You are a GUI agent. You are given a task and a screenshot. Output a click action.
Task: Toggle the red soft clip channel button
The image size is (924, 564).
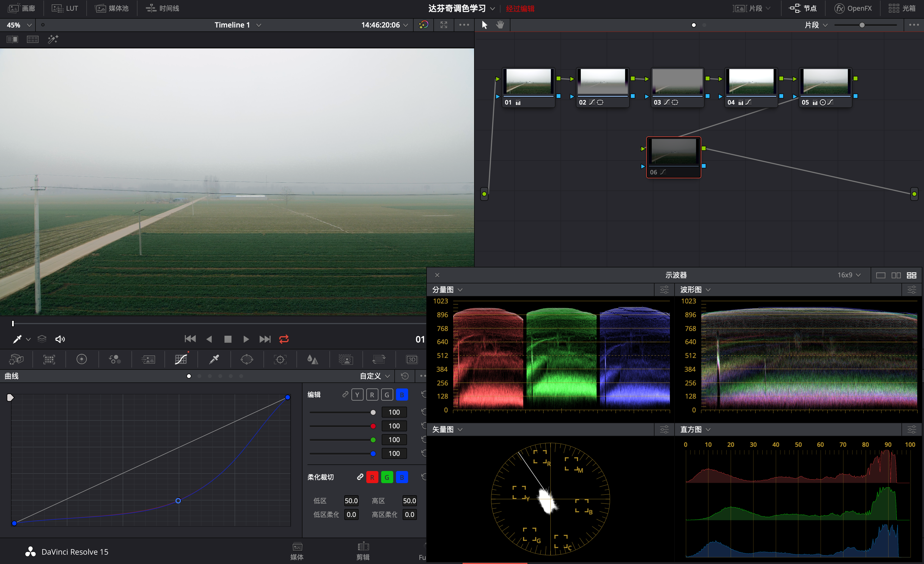click(x=372, y=477)
